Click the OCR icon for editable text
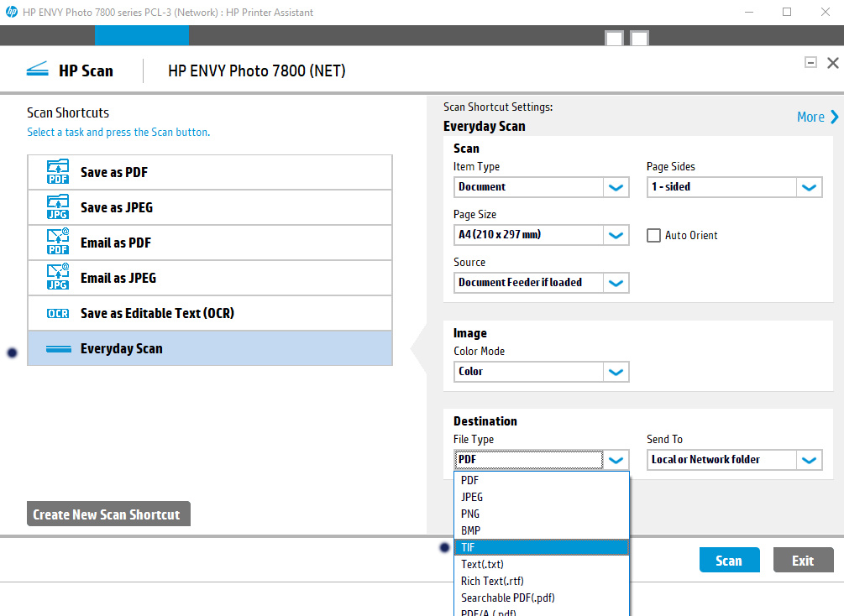Viewport: 844px width, 616px height. pos(57,312)
